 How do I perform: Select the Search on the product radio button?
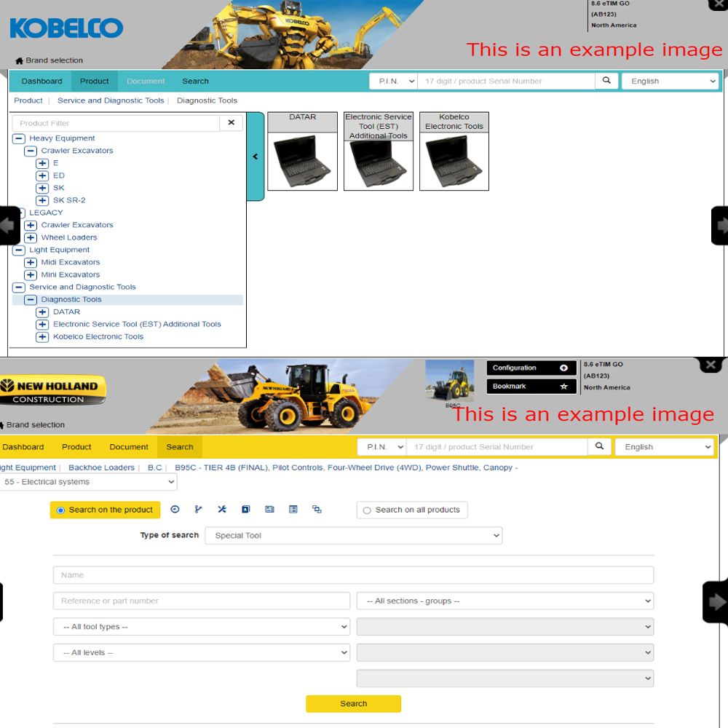click(60, 510)
